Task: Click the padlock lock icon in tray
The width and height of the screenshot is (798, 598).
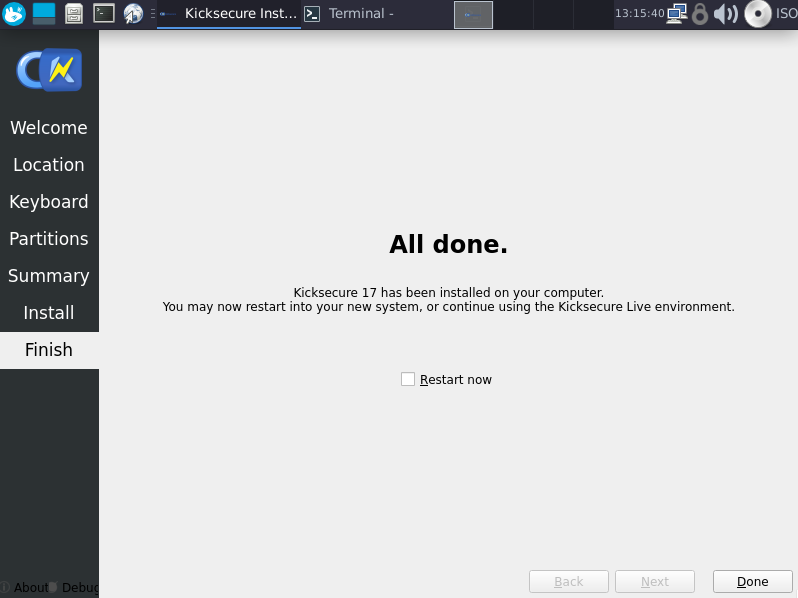Action: point(700,14)
